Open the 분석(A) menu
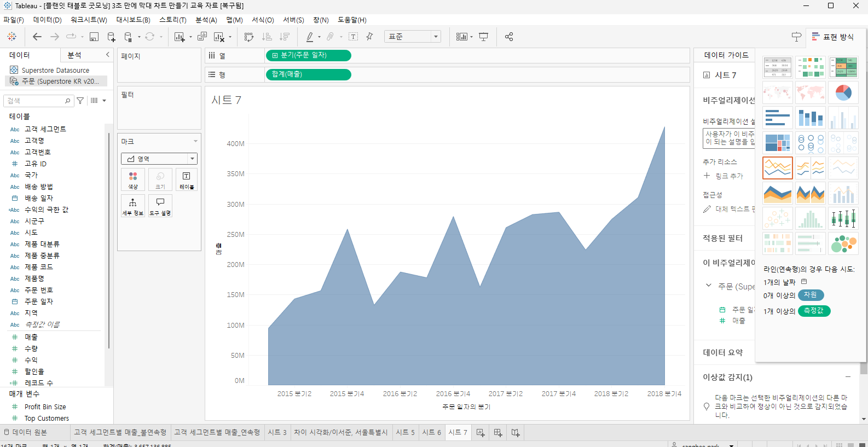The image size is (868, 447). coord(206,20)
